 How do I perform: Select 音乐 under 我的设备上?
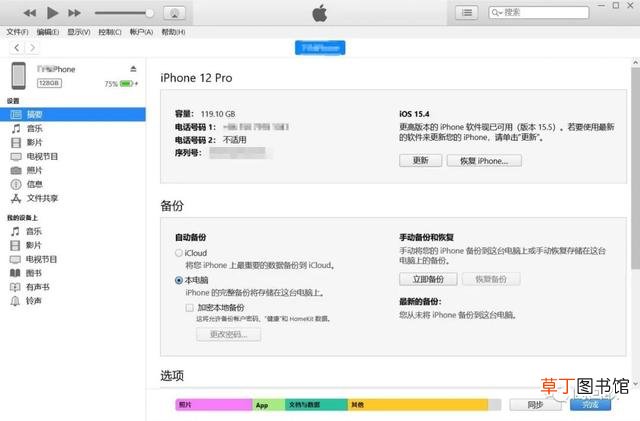click(x=33, y=232)
